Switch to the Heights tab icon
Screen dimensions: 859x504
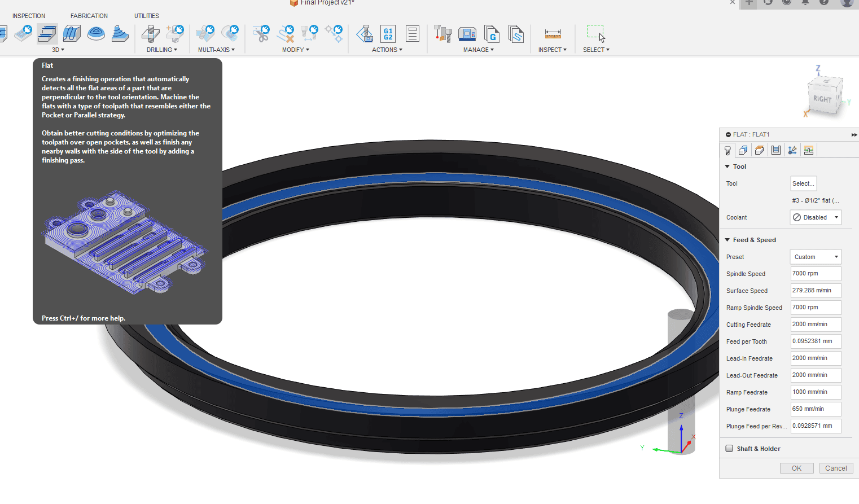click(760, 150)
